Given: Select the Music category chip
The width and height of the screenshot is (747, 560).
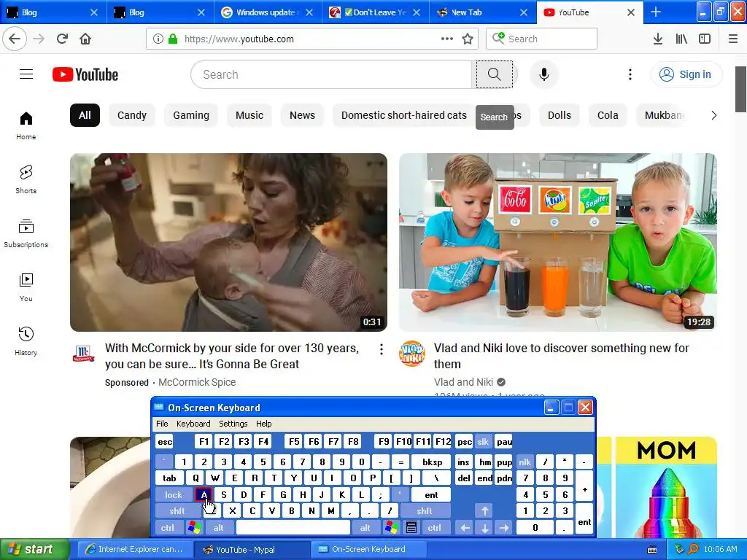Looking at the screenshot, I should (249, 115).
